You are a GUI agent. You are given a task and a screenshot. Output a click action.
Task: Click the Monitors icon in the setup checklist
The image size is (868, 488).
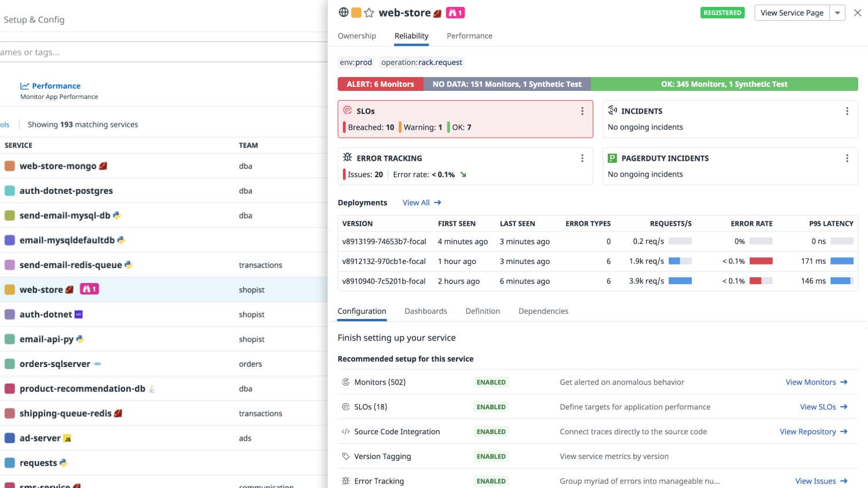point(346,382)
